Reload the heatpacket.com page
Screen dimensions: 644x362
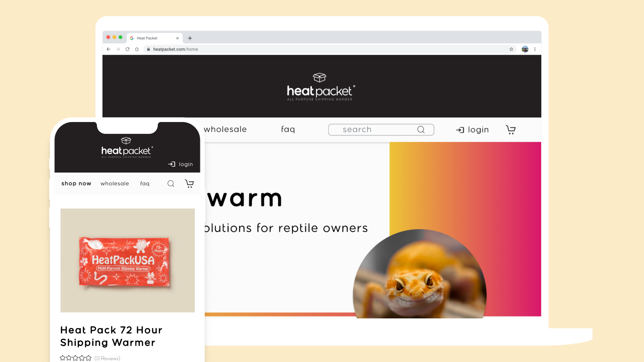(127, 49)
